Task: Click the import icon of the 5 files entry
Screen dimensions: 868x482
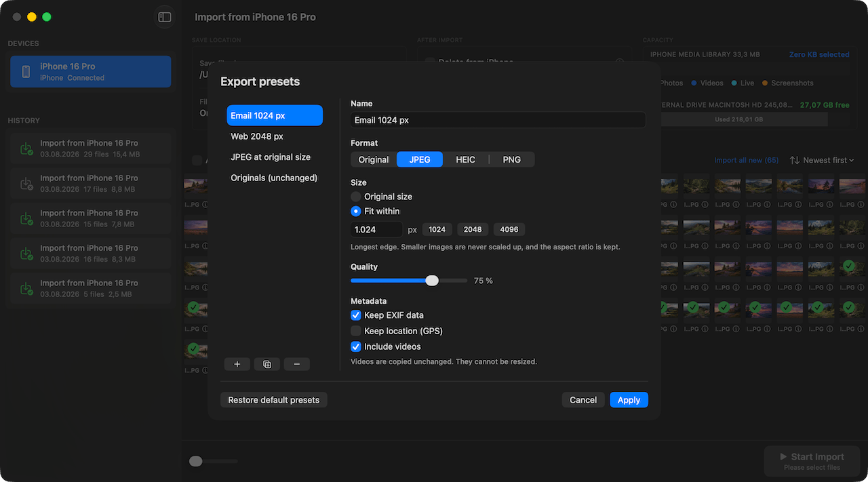Action: coord(26,289)
